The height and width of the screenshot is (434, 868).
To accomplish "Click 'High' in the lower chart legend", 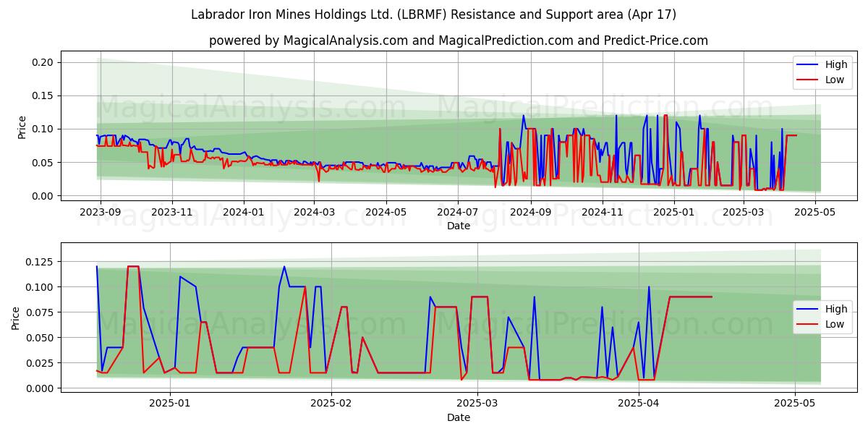I will [836, 309].
